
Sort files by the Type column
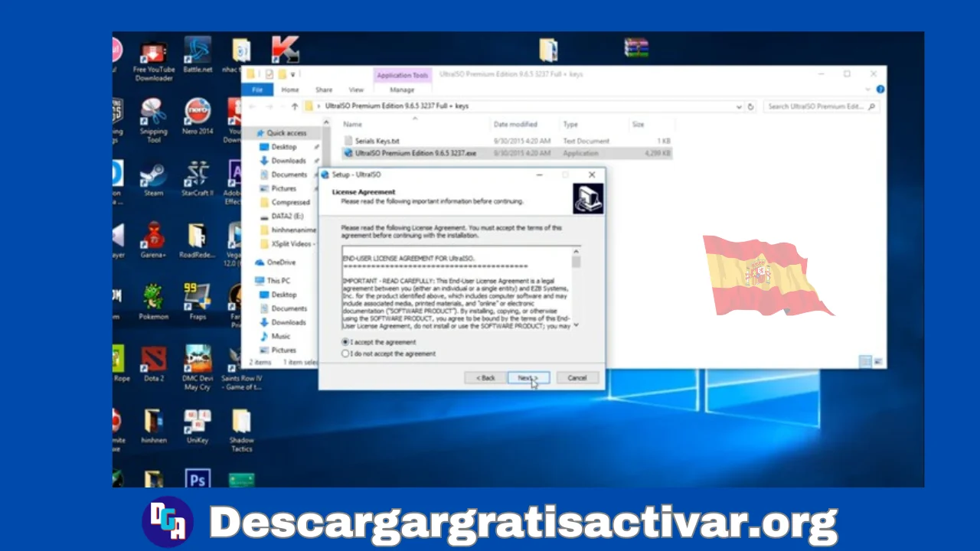[570, 124]
